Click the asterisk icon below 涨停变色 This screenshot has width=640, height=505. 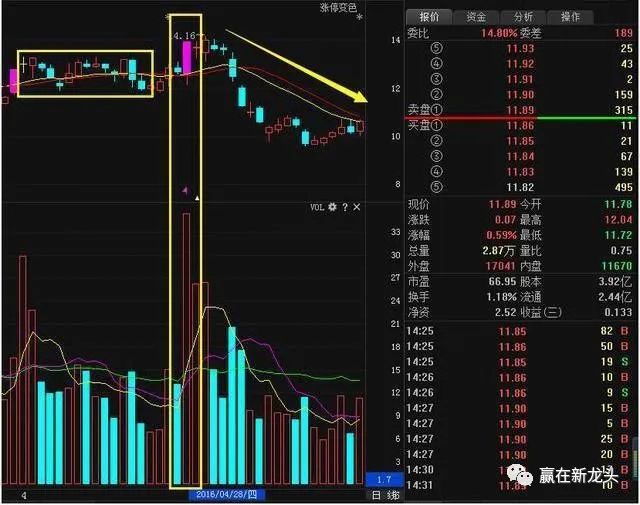tap(359, 18)
